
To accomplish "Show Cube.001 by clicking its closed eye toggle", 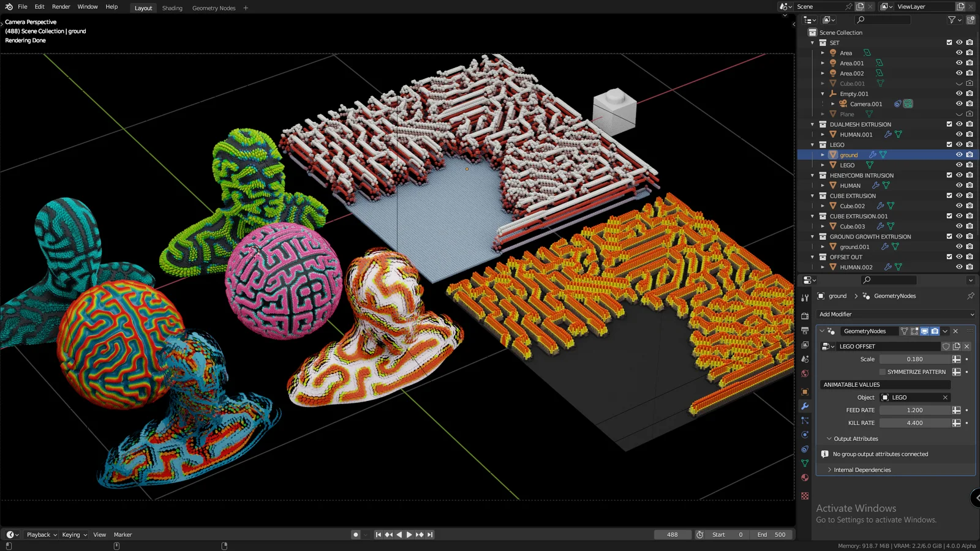I will tap(959, 83).
